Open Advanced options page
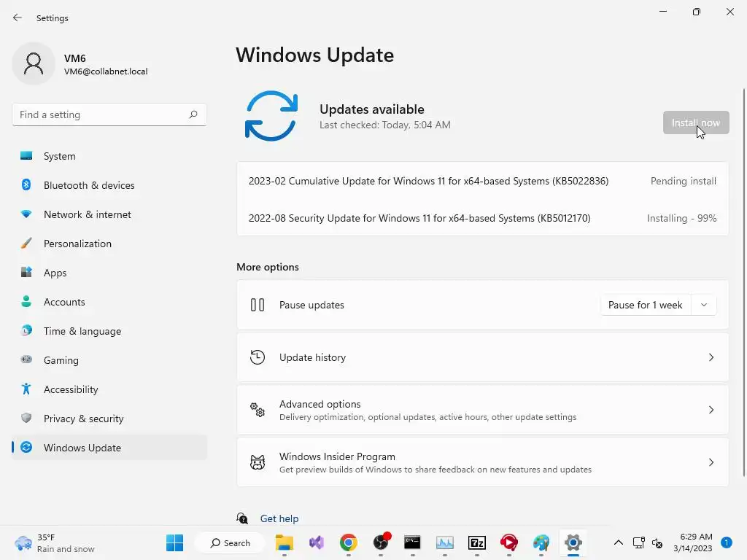747x560 pixels. tap(483, 410)
